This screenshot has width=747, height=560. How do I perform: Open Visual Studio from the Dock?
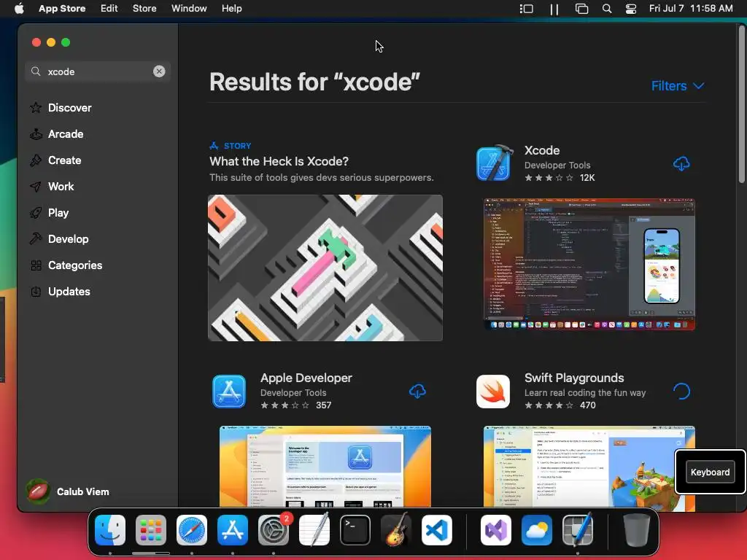coord(496,530)
